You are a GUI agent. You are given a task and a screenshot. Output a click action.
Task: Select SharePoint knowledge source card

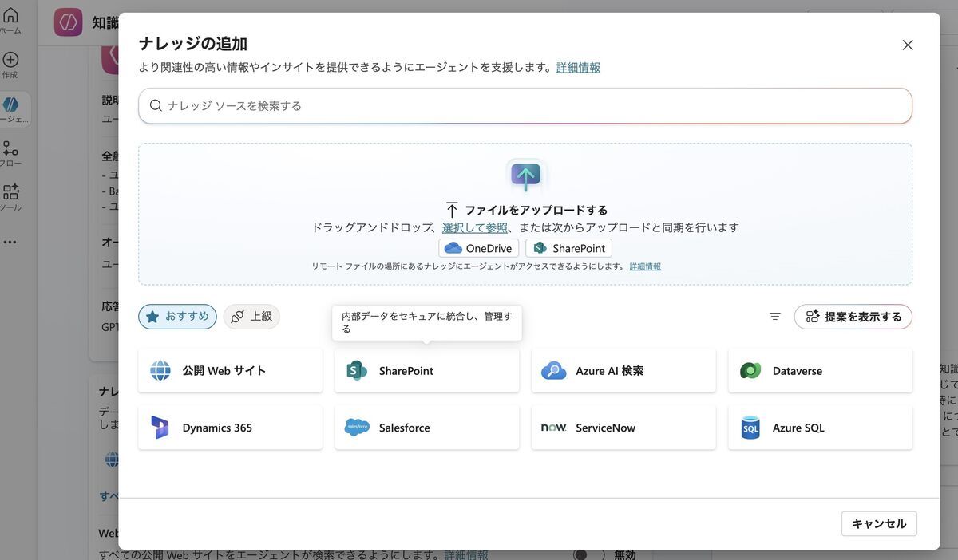coord(427,371)
